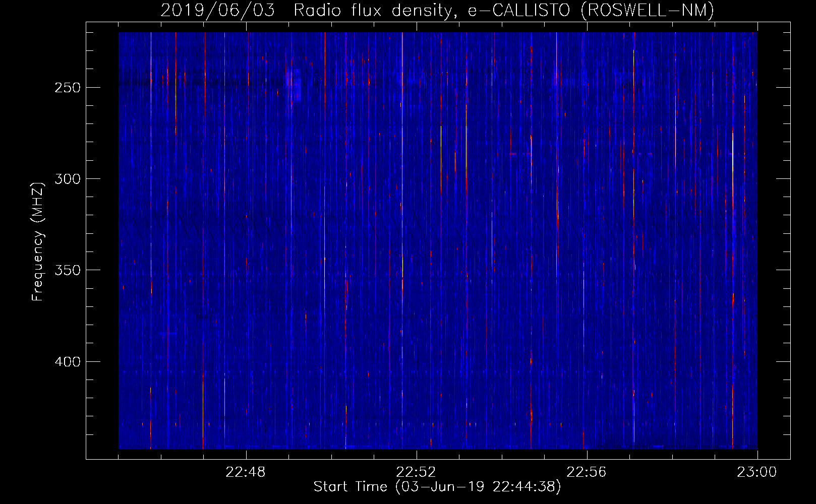Click the 250 frequency tick label
Viewport: 816px width, 504px height.
pyautogui.click(x=68, y=88)
